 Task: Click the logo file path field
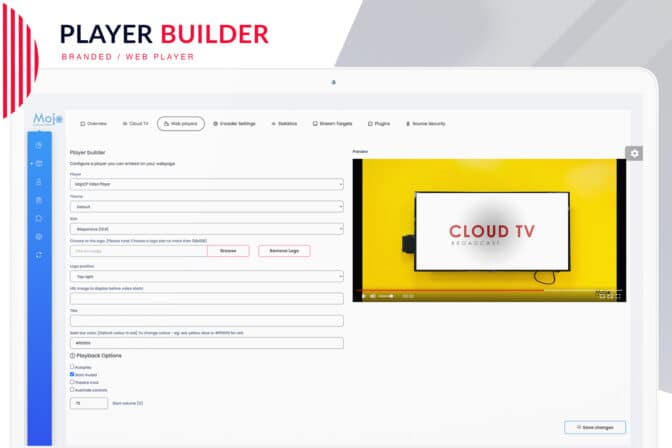(138, 251)
